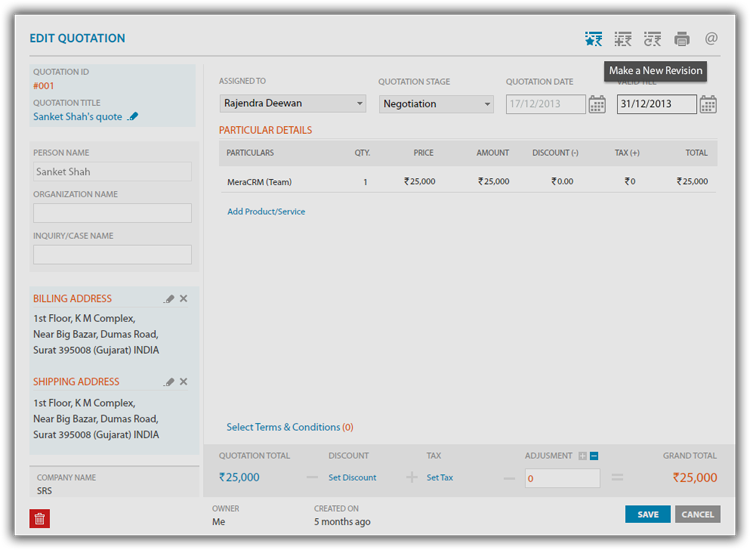750x550 pixels.
Task: Click the plus-rupee quotation icon in header
Action: tap(623, 39)
